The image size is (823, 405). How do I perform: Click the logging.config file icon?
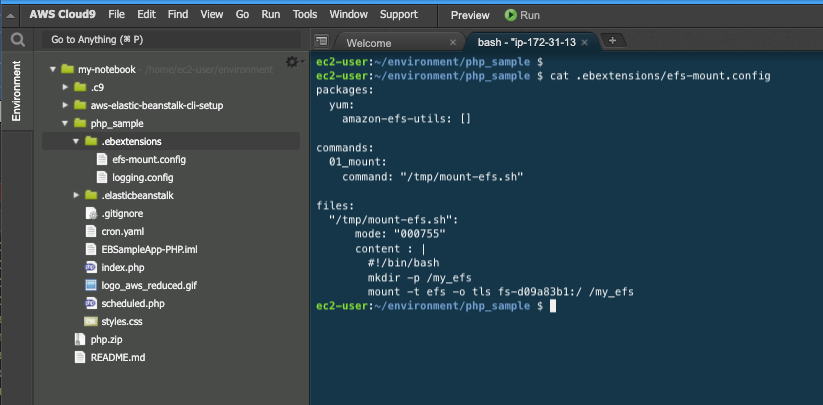(102, 177)
